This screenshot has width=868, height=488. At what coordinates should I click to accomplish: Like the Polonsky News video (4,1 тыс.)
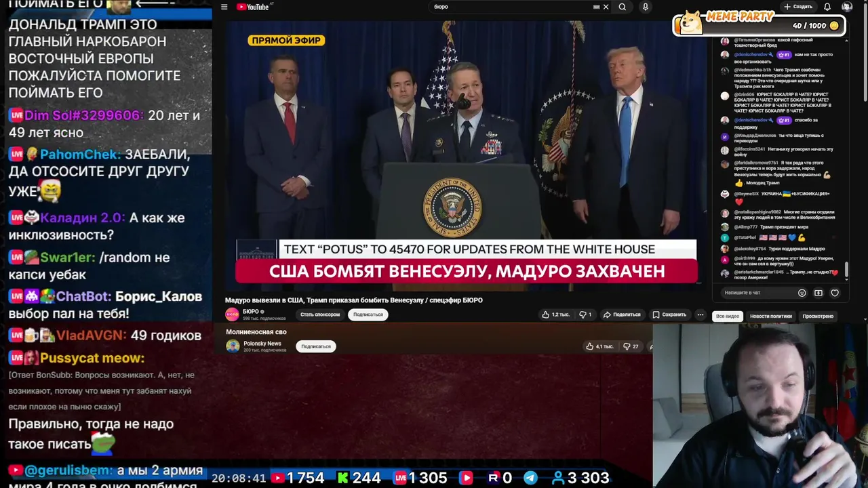(x=601, y=346)
